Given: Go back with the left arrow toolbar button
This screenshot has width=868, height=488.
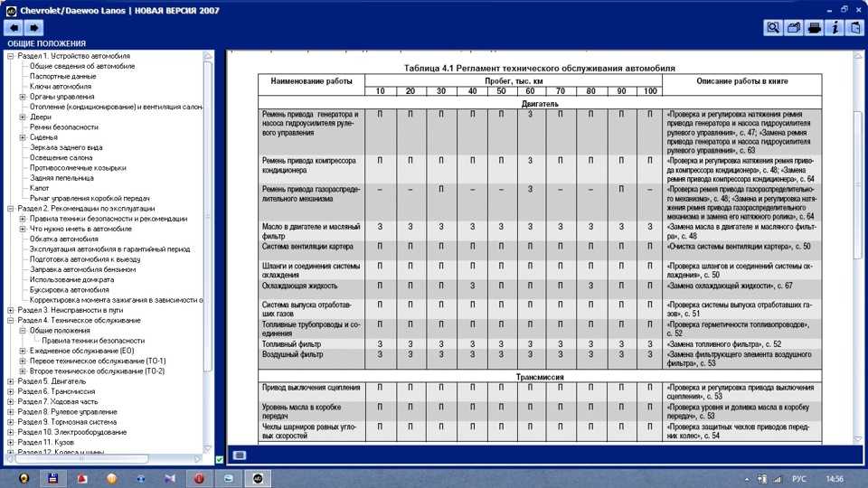Looking at the screenshot, I should point(14,28).
